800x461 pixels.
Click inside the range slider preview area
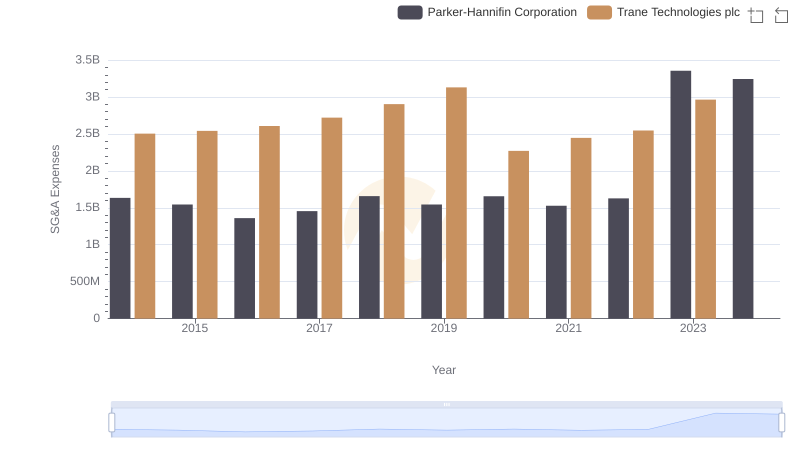click(446, 422)
